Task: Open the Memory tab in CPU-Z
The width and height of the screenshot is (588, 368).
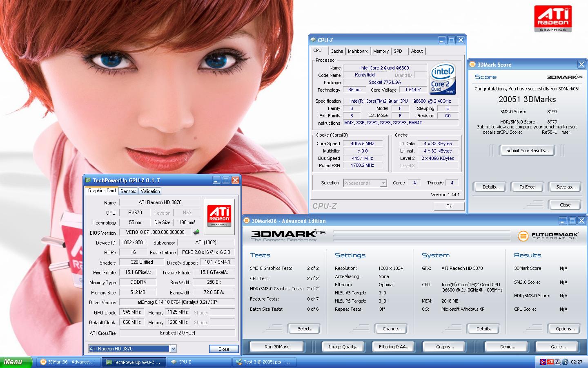Action: 381,51
